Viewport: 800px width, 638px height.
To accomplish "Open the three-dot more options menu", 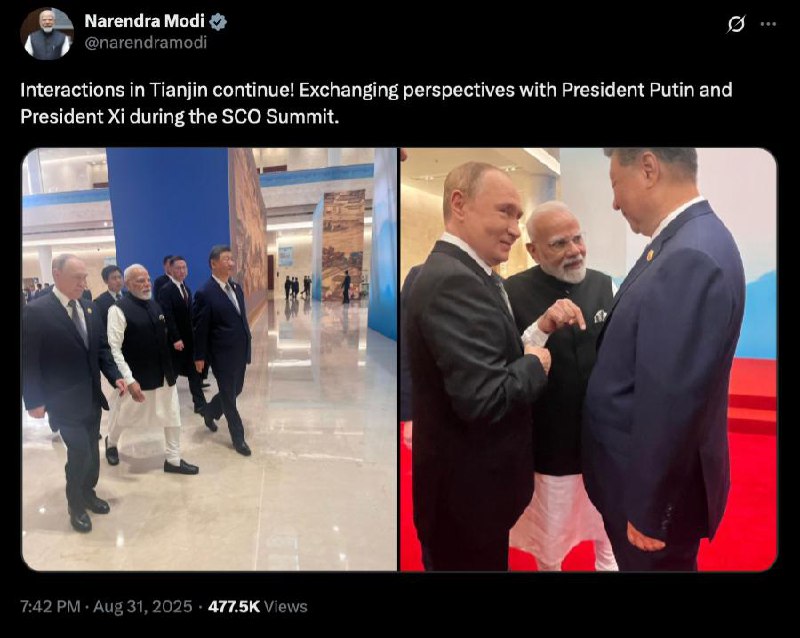I will coord(768,24).
